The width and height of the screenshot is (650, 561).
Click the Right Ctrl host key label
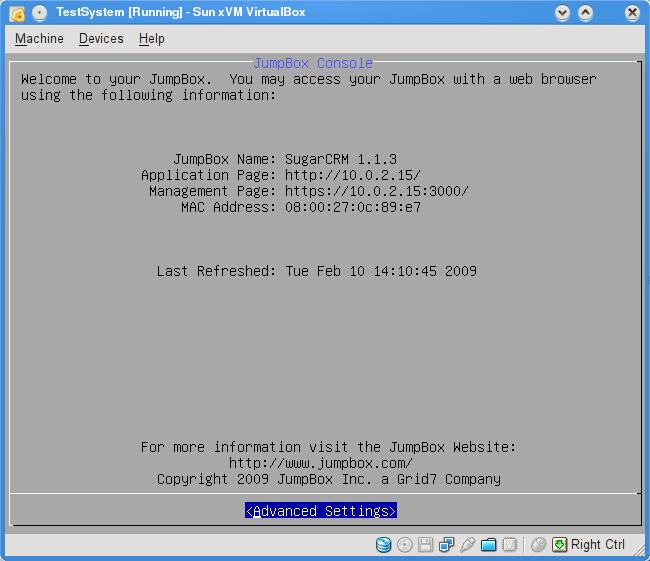point(597,544)
